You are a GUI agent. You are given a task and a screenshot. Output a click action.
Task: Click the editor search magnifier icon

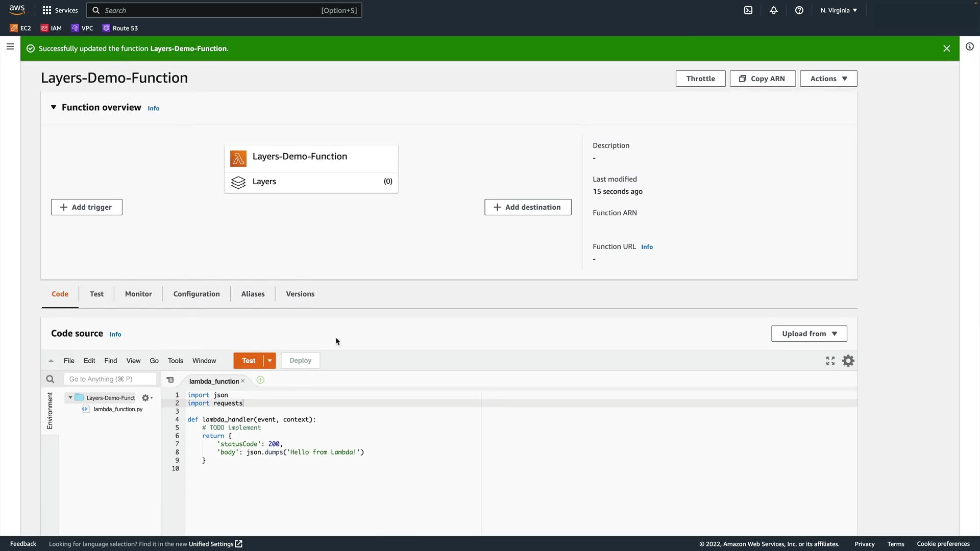[50, 379]
